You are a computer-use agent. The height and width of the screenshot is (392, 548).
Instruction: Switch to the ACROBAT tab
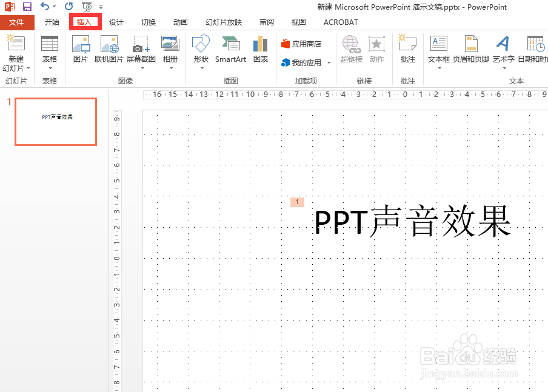[341, 22]
